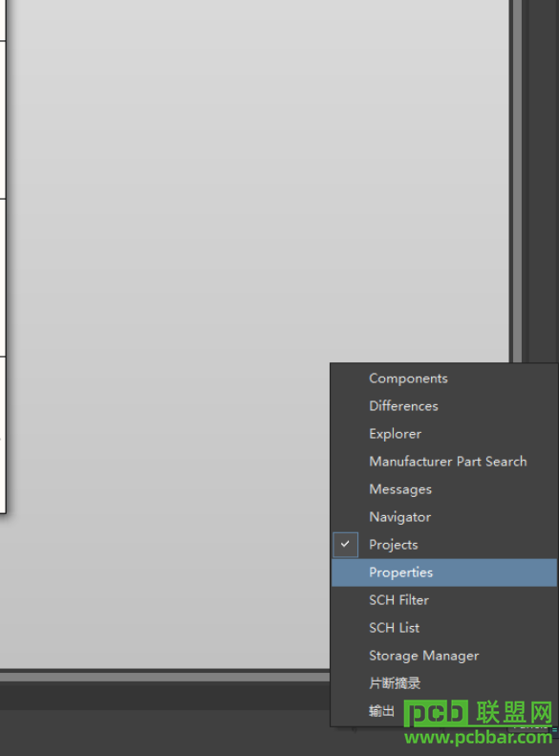This screenshot has height=756, width=559.
Task: Open the Navigator panel
Action: coord(443,517)
